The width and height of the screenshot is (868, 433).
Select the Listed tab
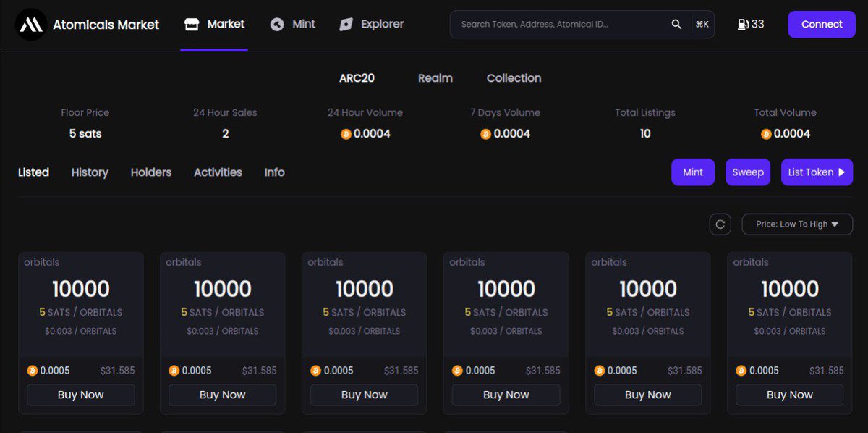tap(33, 172)
